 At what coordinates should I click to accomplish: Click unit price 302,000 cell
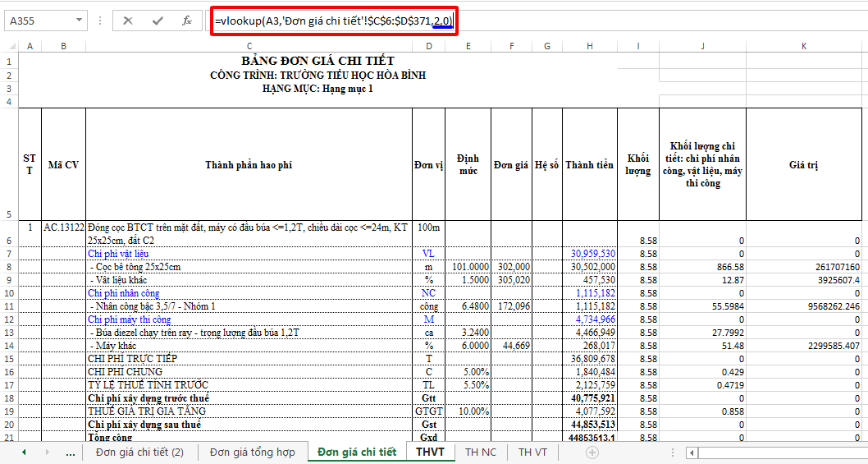click(511, 267)
